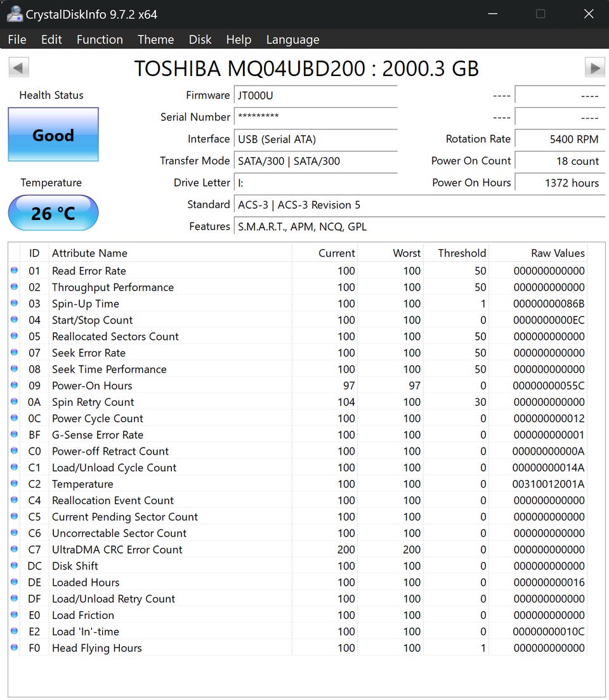Click the masked Serial Number field
Screen dimensions: 609x700
(x=315, y=117)
